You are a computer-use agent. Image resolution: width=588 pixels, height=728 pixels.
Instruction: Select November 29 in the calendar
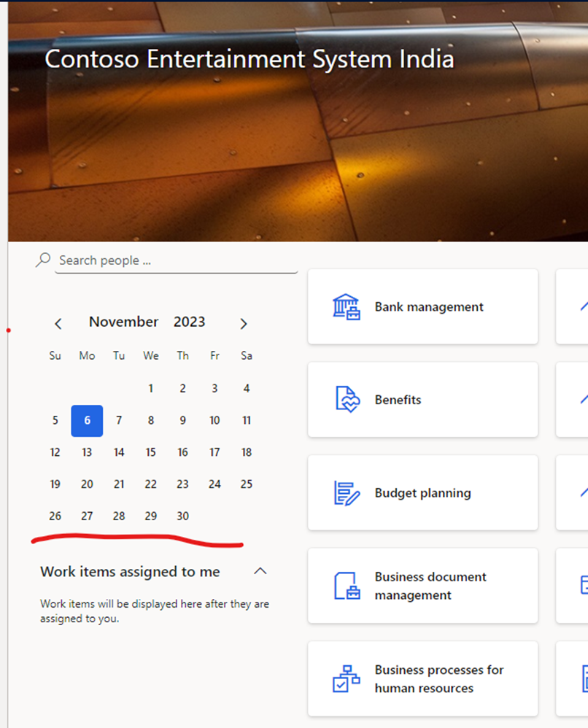click(x=151, y=516)
